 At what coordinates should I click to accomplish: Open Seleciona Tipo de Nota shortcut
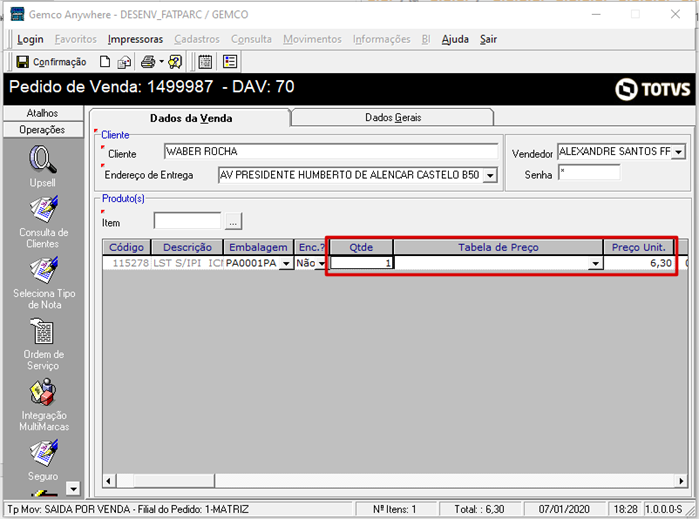point(43,270)
